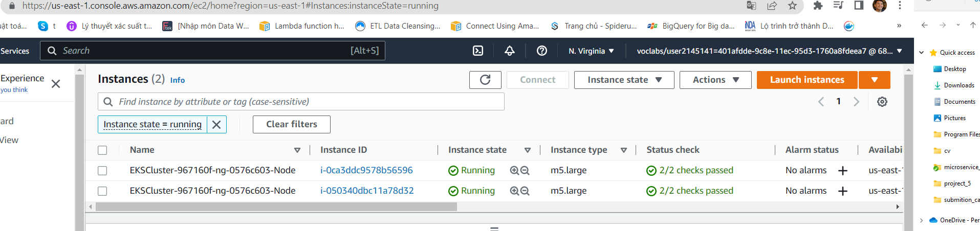The width and height of the screenshot is (980, 231).
Task: Open the voclabs account menu
Action: coord(769,51)
